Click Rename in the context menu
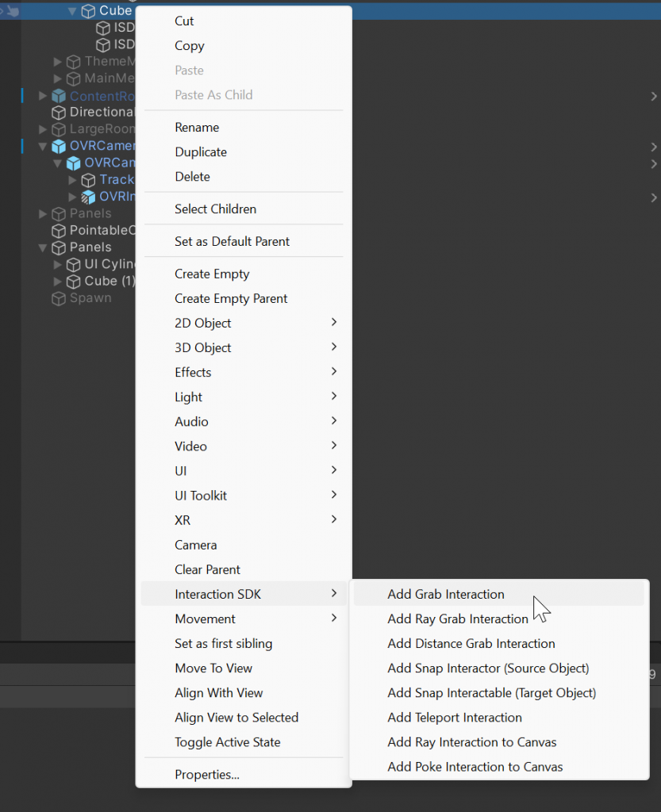The width and height of the screenshot is (661, 812). 196,127
